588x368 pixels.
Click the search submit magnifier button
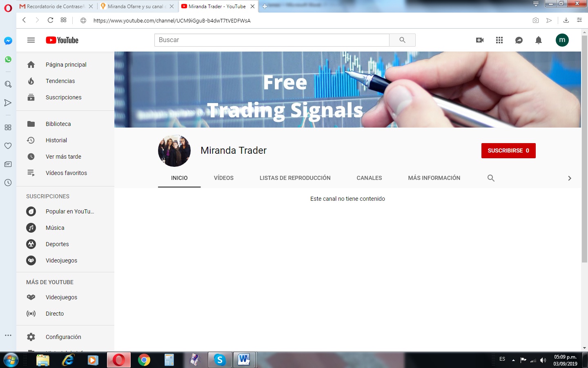[x=402, y=40]
